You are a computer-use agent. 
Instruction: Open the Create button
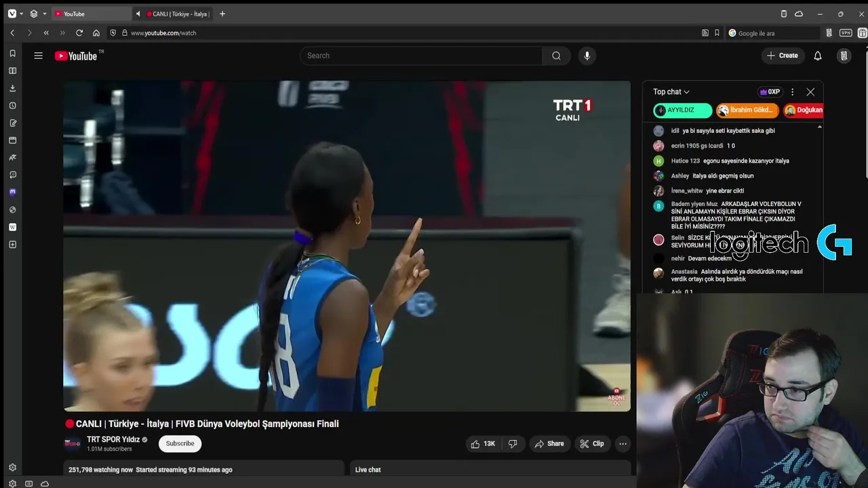click(783, 56)
